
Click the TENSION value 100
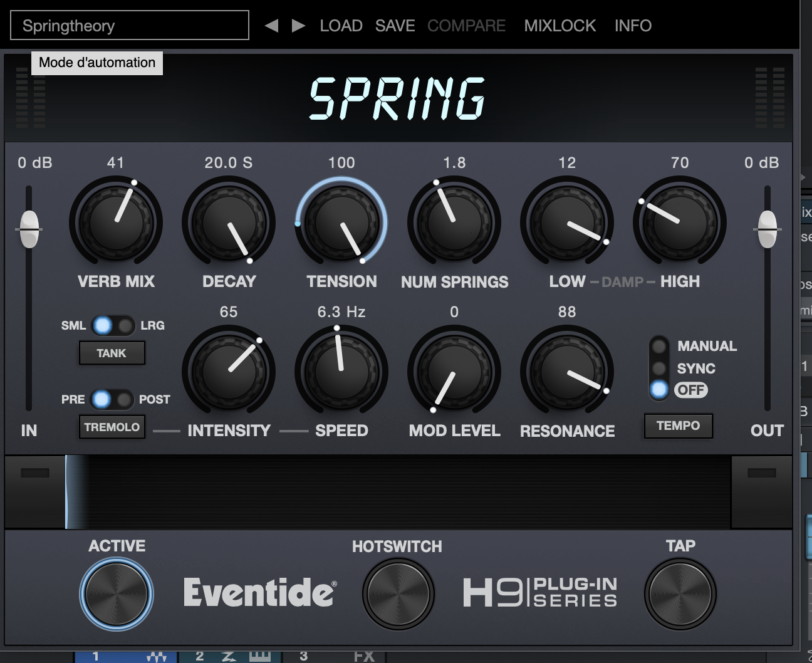(x=341, y=163)
